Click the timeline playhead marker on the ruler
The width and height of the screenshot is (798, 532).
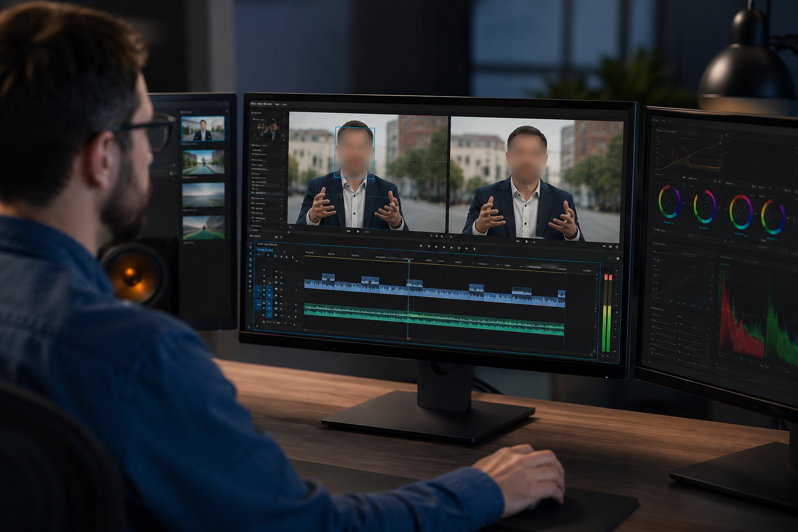tap(409, 260)
